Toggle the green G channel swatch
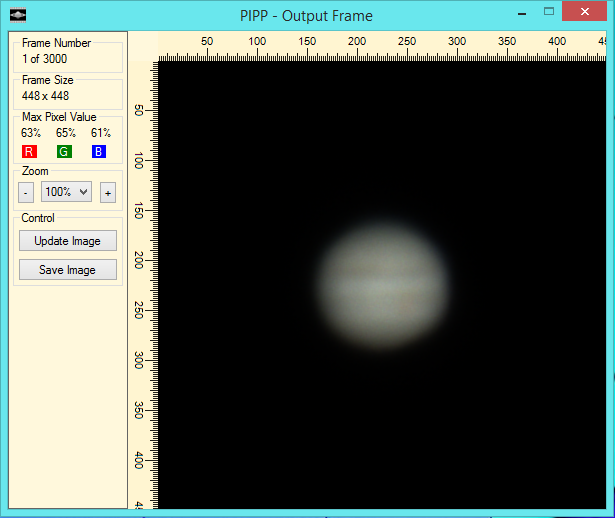The height and width of the screenshot is (518, 615). [x=64, y=151]
